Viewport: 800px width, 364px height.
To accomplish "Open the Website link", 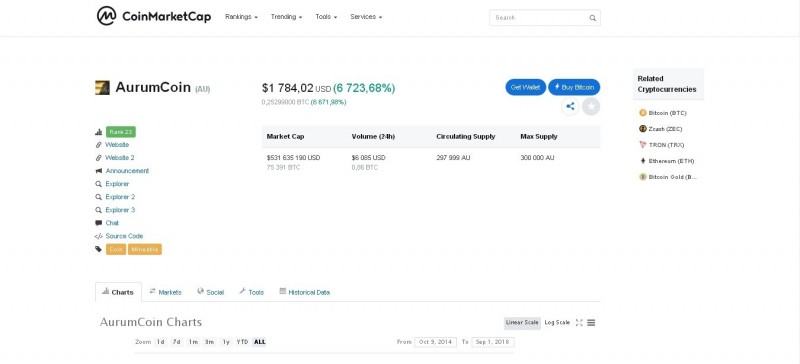I will pyautogui.click(x=117, y=145).
